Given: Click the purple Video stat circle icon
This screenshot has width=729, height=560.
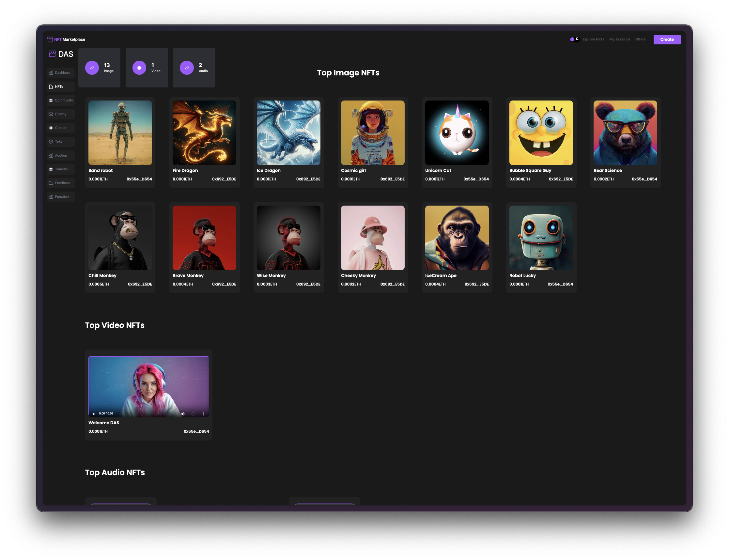Looking at the screenshot, I should (x=139, y=68).
